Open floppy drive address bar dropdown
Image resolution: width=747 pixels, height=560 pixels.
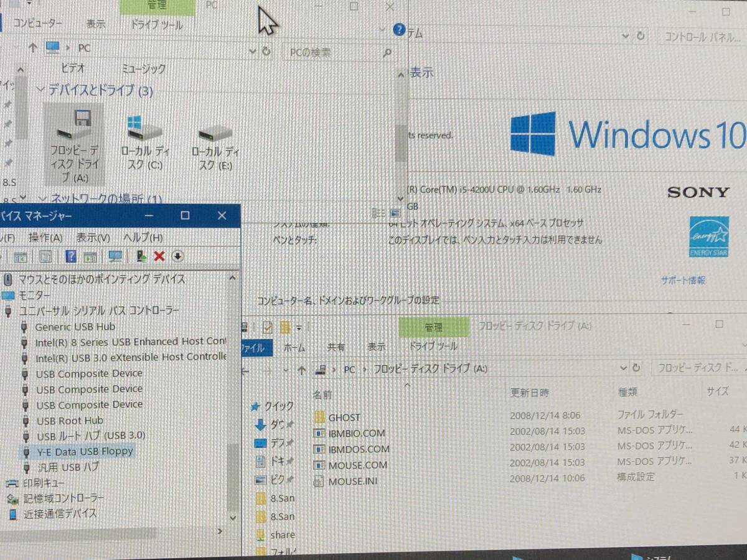623,368
